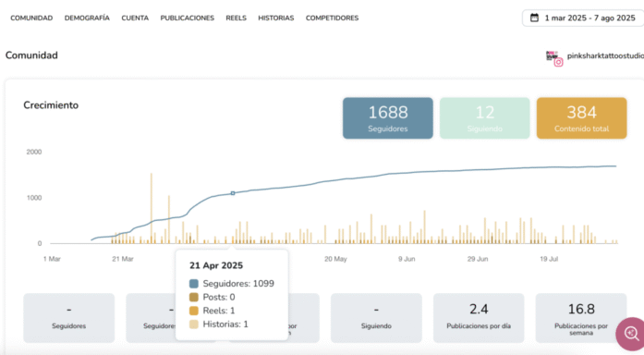Screen dimensions: 644x355
Task: Click the 29 Jun x-axis label
Action: (478, 259)
